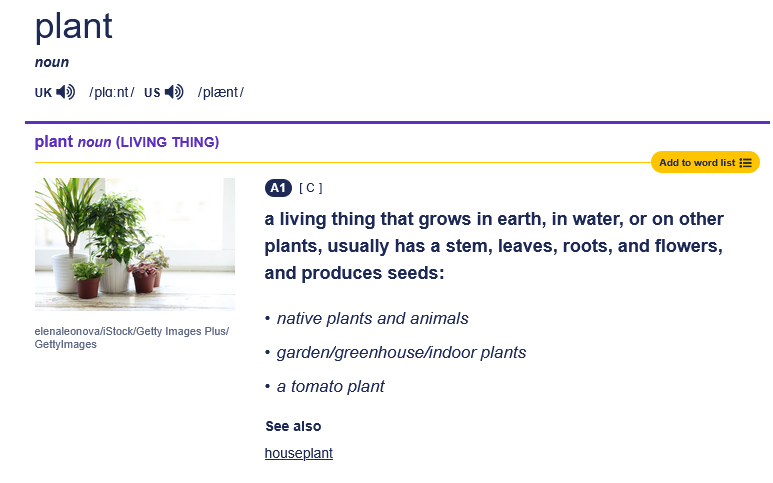Click the A1 level badge
Image resolution: width=773 pixels, height=483 pixels.
[x=278, y=188]
